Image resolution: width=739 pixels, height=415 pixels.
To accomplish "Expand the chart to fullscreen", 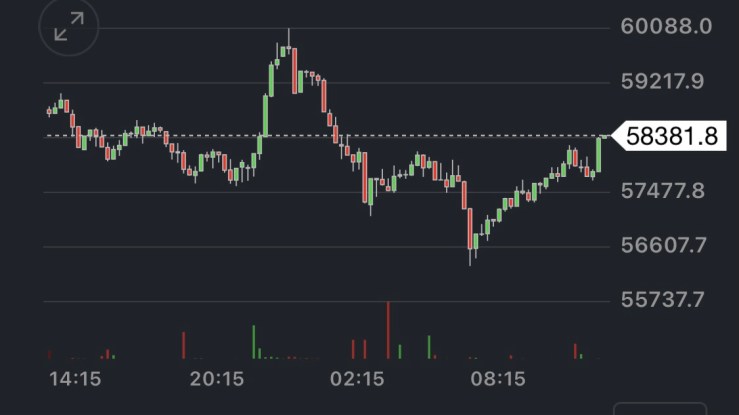I will (x=69, y=28).
